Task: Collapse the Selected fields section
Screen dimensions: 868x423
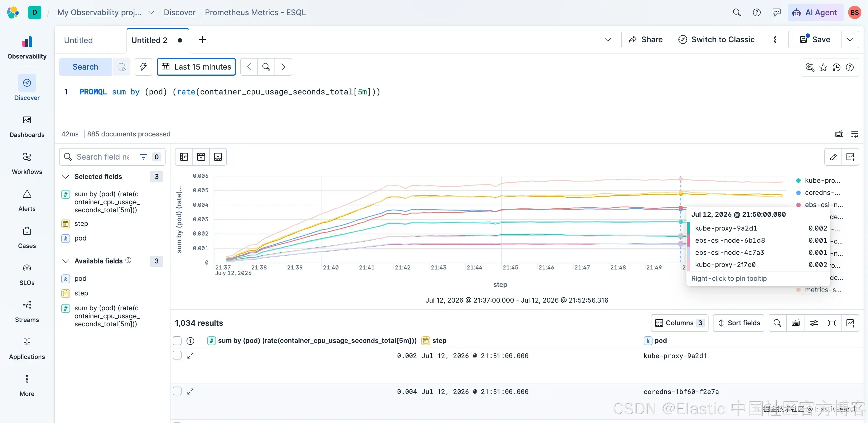Action: (66, 177)
